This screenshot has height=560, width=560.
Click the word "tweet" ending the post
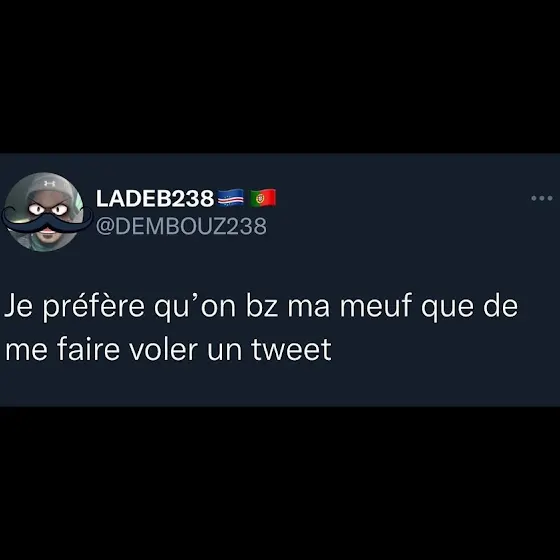(291, 349)
